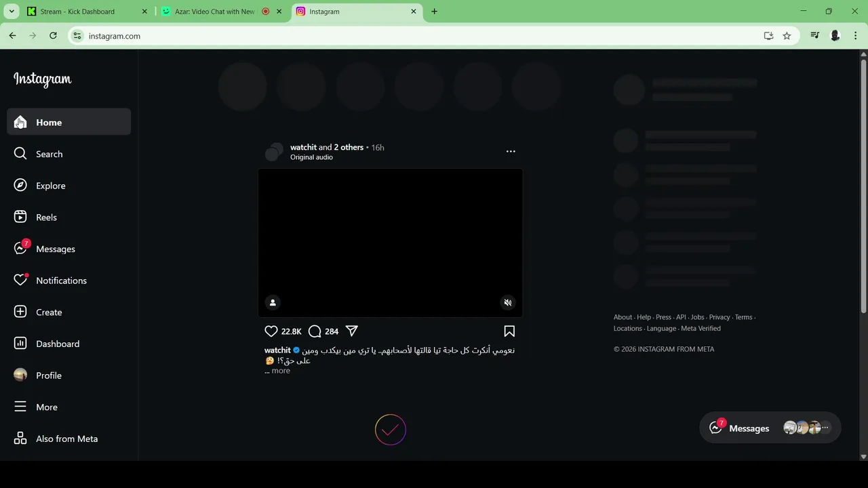Click the Privacy footer link
The height and width of the screenshot is (488, 868).
coord(719,317)
